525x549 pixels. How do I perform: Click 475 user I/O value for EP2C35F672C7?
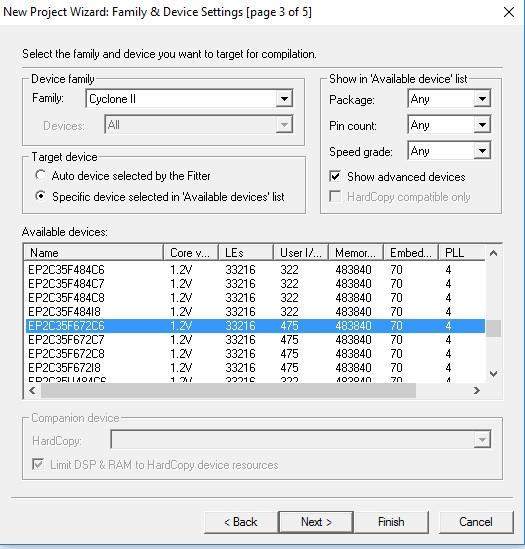pos(289,340)
